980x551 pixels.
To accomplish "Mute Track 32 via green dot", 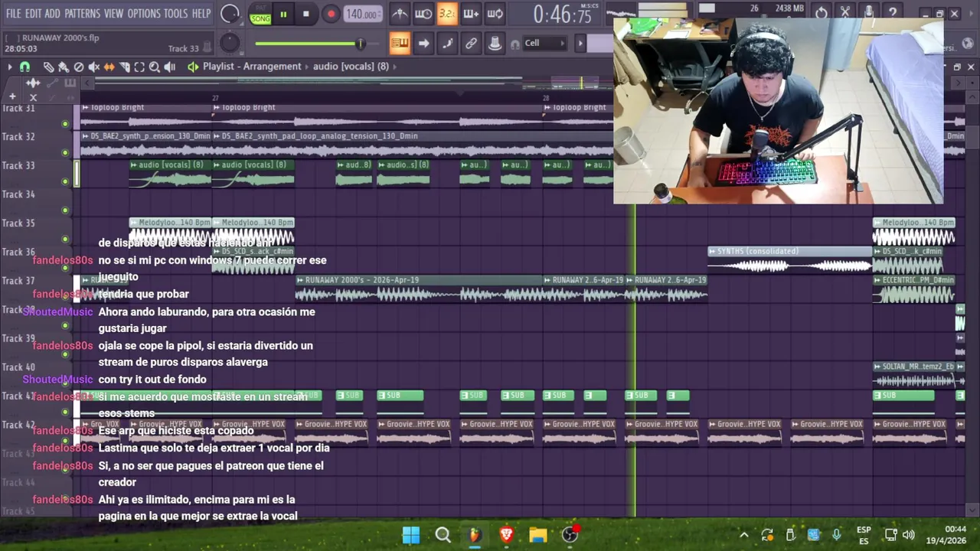I will click(65, 152).
